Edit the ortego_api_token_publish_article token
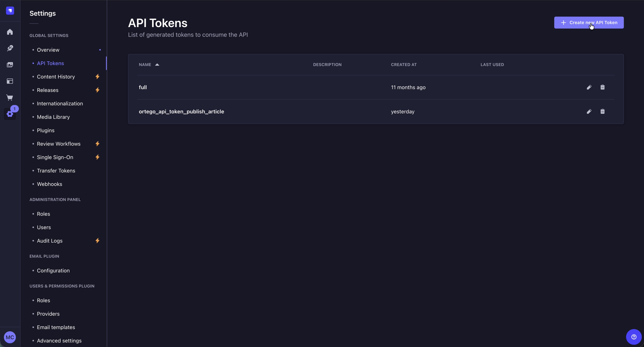Screen dimensions: 644x347 [x=589, y=112]
